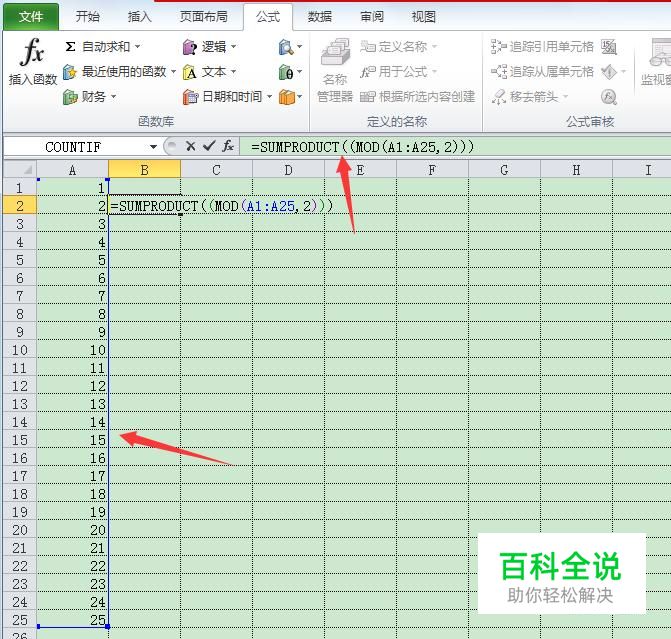This screenshot has width=671, height=639.
Task: Click Define Name icon
Action: pos(368,46)
